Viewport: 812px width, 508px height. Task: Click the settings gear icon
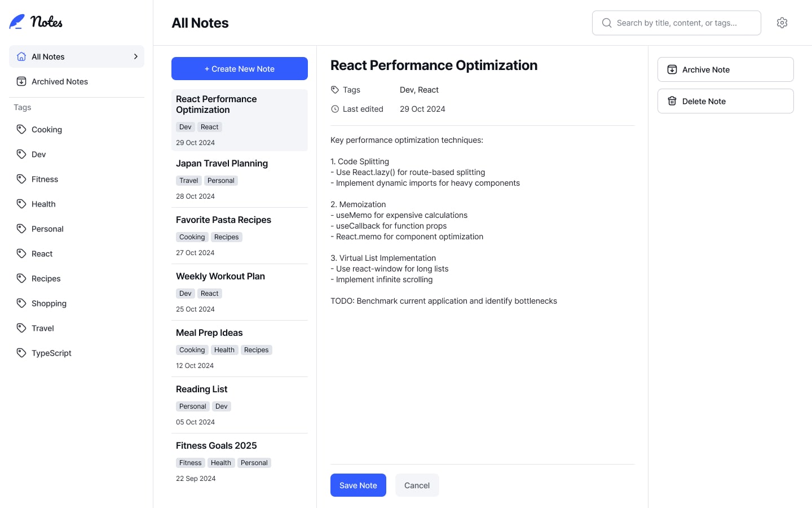point(782,23)
